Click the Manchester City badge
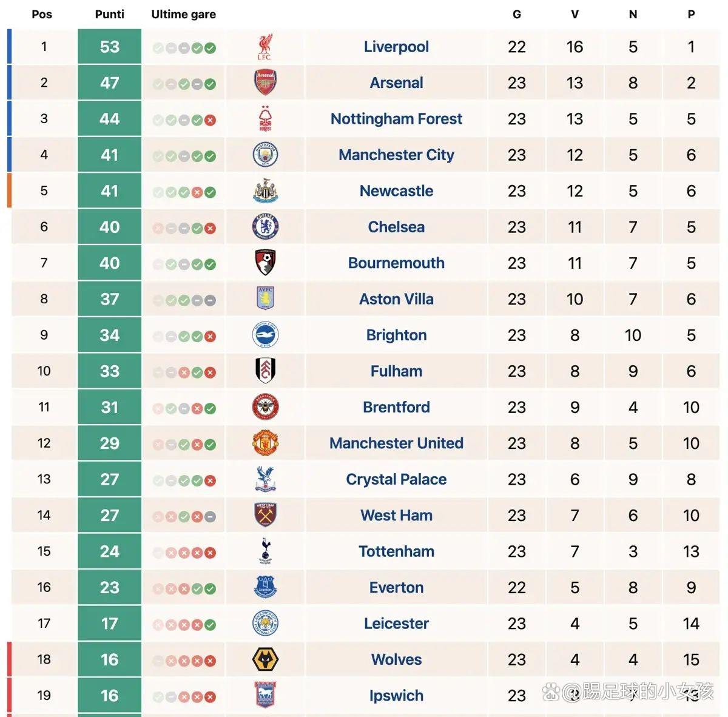728x717 pixels. point(265,155)
